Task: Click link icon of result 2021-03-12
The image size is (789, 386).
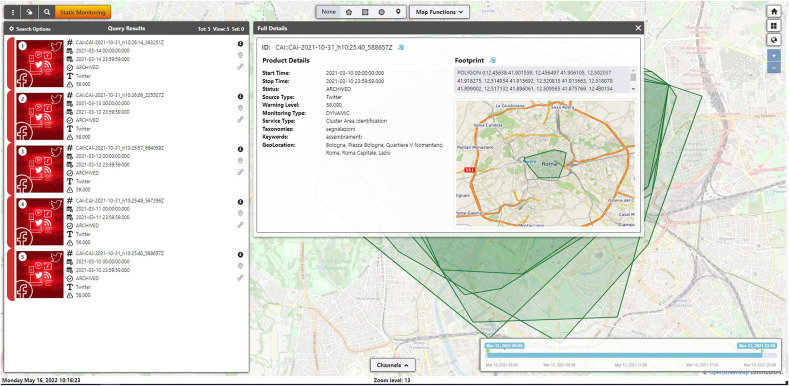Action: coord(241,172)
